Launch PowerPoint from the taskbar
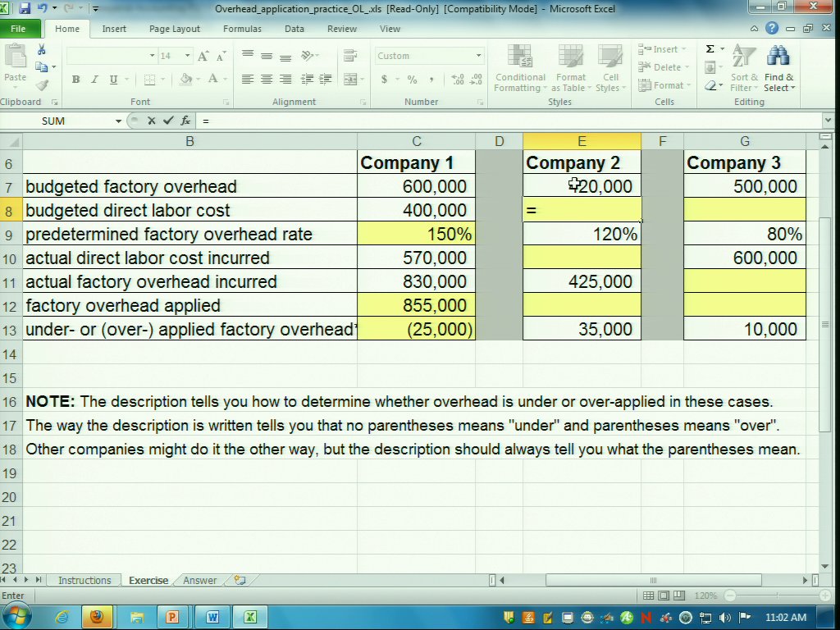840x630 pixels. tap(172, 617)
